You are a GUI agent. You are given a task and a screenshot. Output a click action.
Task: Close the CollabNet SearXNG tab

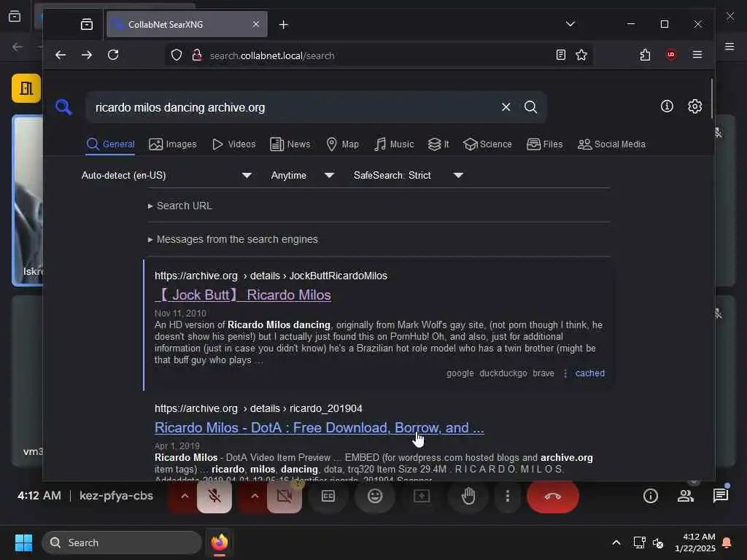256,24
